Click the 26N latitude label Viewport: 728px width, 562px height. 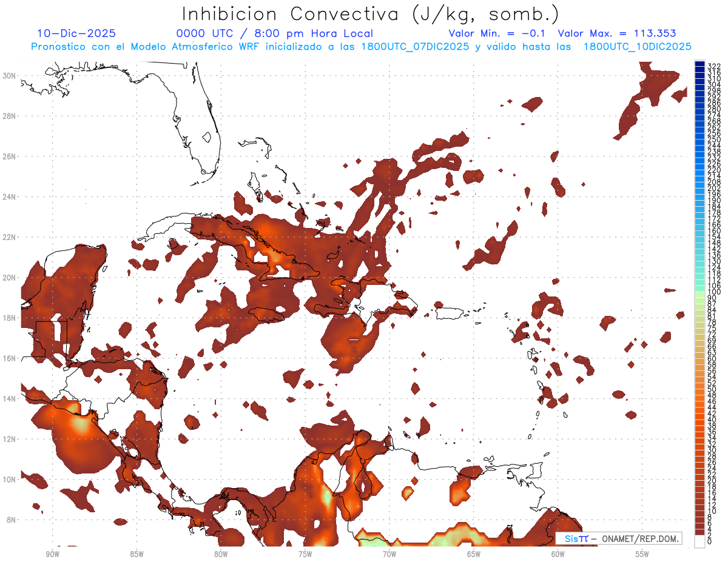(x=8, y=156)
